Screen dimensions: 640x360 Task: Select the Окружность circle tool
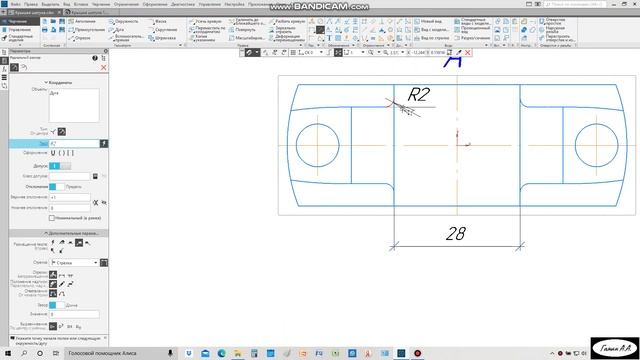click(x=124, y=21)
